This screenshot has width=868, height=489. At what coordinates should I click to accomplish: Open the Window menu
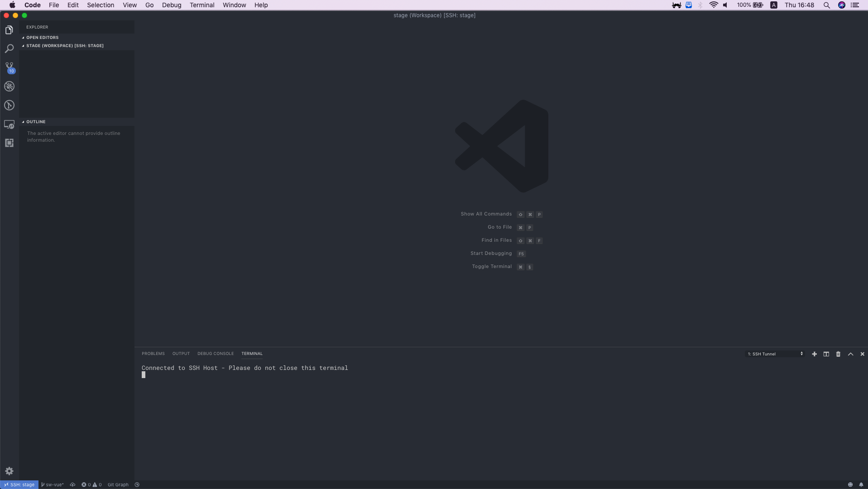pos(234,5)
